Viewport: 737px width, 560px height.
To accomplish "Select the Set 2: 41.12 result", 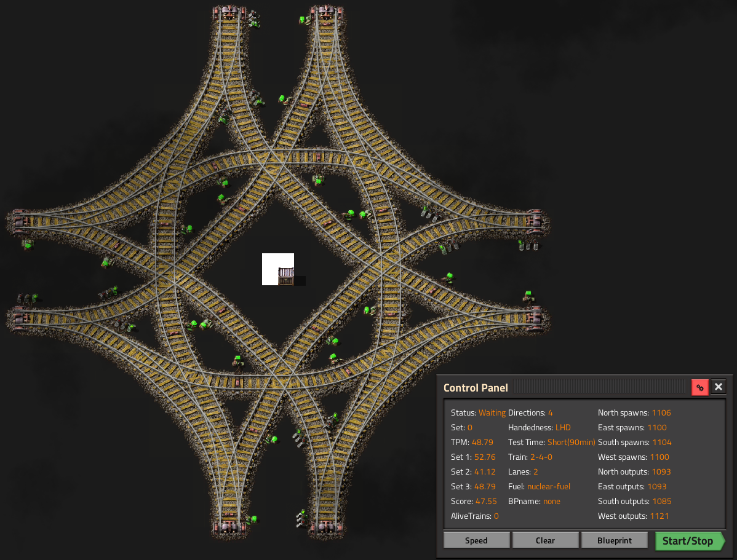I will 473,471.
